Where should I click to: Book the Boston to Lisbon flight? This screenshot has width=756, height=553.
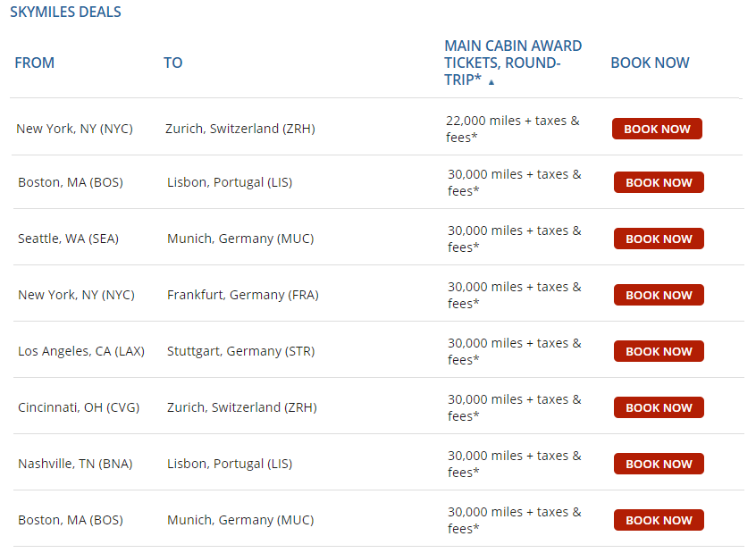click(659, 182)
